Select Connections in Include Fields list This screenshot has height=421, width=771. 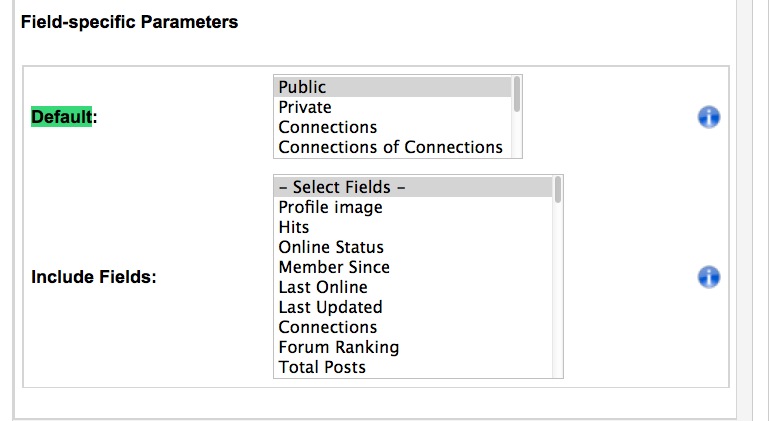(413, 327)
